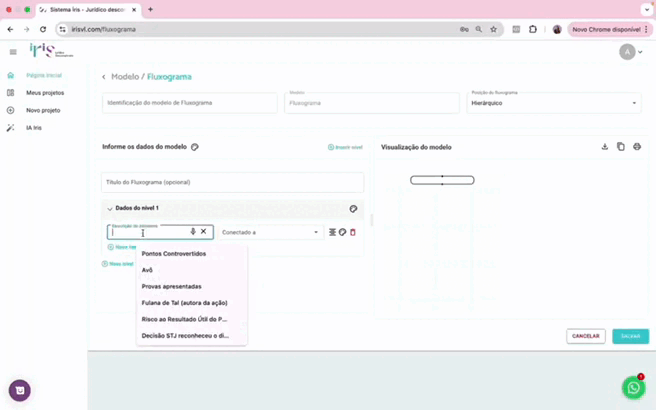The height and width of the screenshot is (410, 656).
Task: Print the flowchart model
Action: pyautogui.click(x=637, y=147)
